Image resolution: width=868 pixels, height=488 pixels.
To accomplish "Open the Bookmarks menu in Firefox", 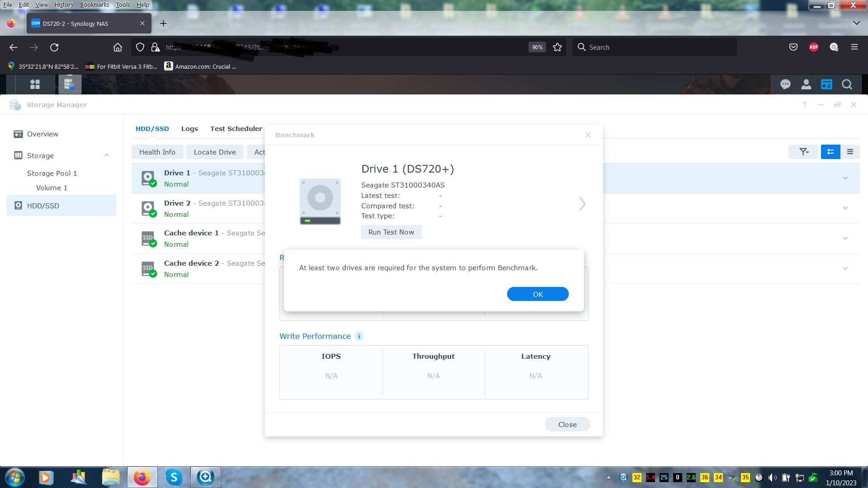I will click(x=94, y=5).
